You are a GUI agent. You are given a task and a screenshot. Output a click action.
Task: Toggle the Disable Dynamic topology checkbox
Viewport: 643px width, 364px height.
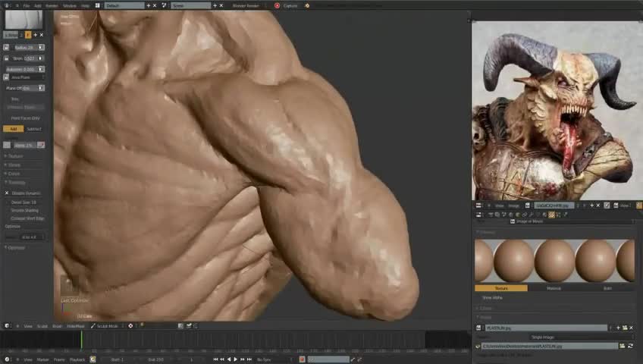point(7,193)
